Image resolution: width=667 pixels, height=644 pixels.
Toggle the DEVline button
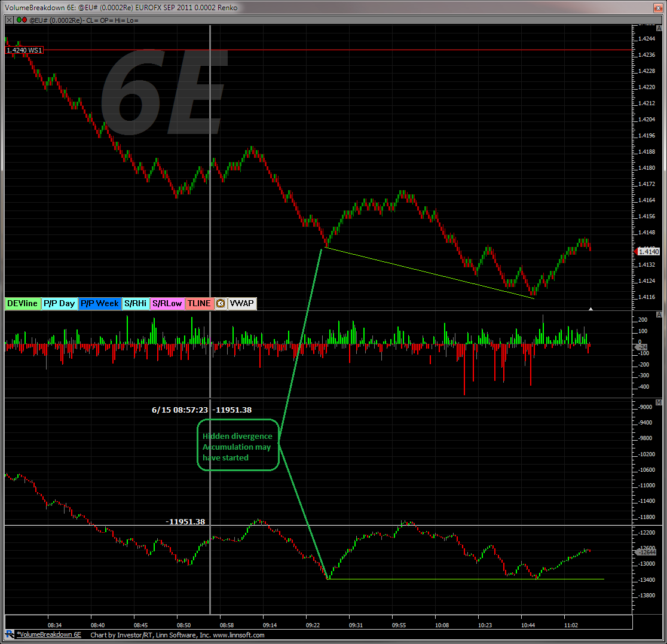pos(23,304)
